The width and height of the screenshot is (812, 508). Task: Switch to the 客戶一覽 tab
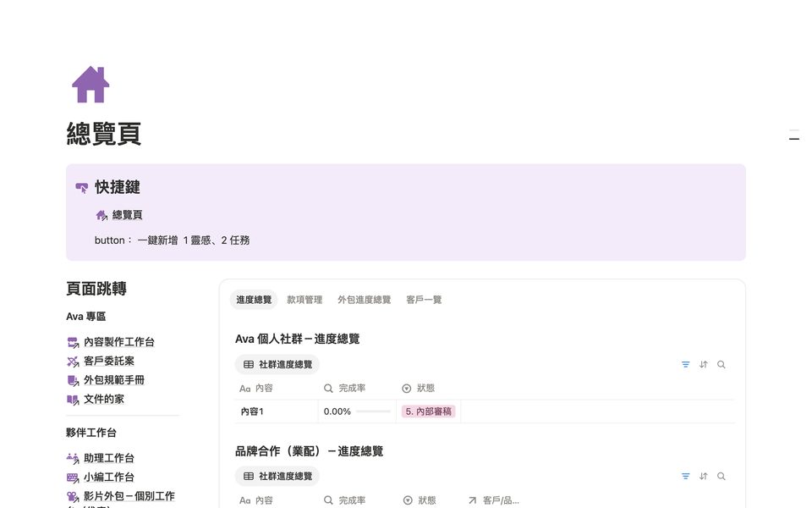[424, 300]
